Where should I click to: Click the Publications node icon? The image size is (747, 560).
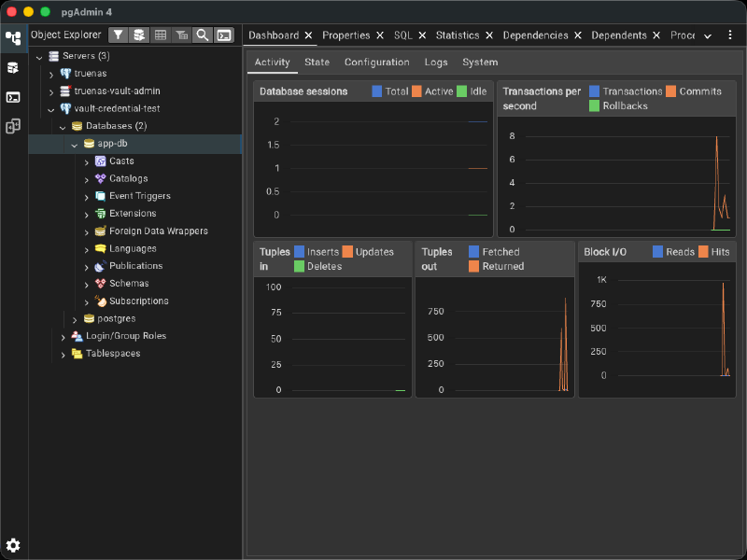click(x=101, y=266)
